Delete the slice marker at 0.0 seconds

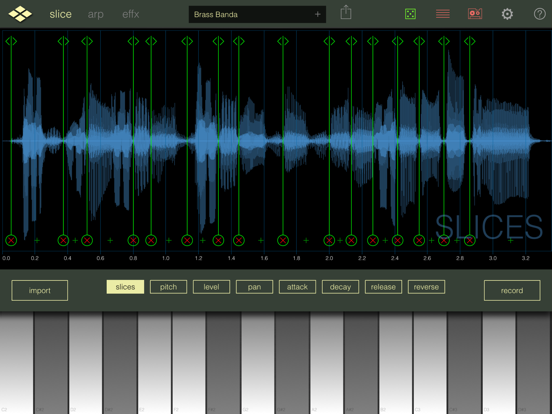(11, 240)
